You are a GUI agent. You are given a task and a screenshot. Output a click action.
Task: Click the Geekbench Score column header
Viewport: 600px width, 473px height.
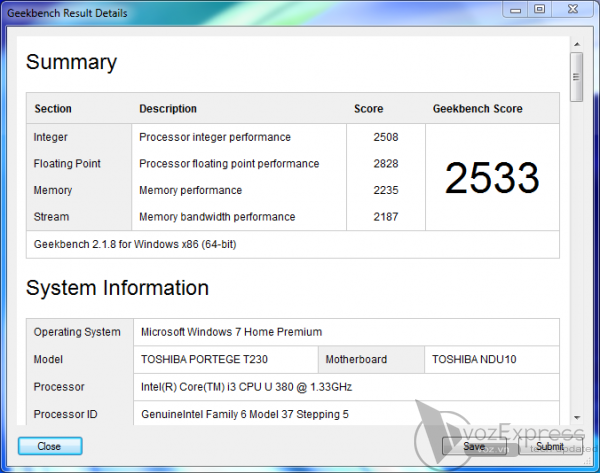click(x=478, y=109)
